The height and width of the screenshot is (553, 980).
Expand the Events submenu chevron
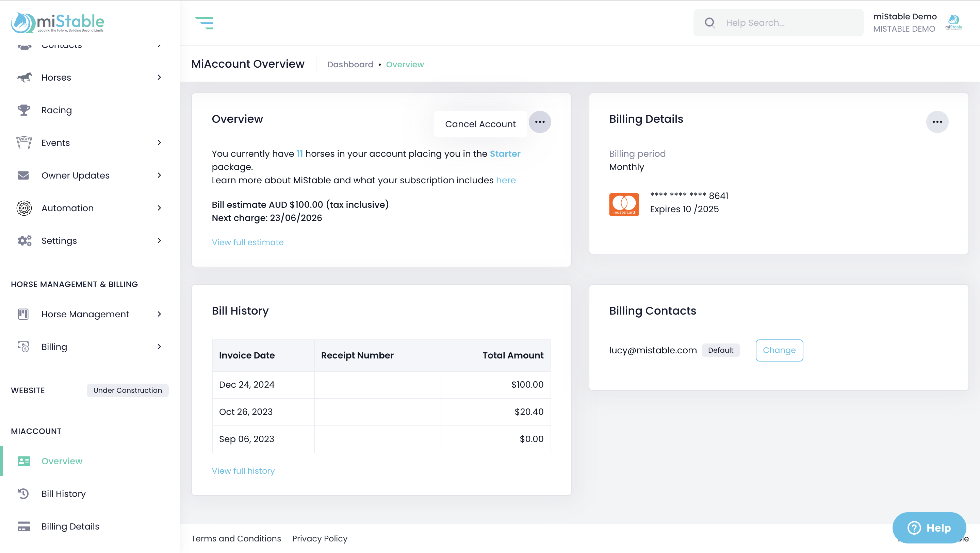[159, 143]
